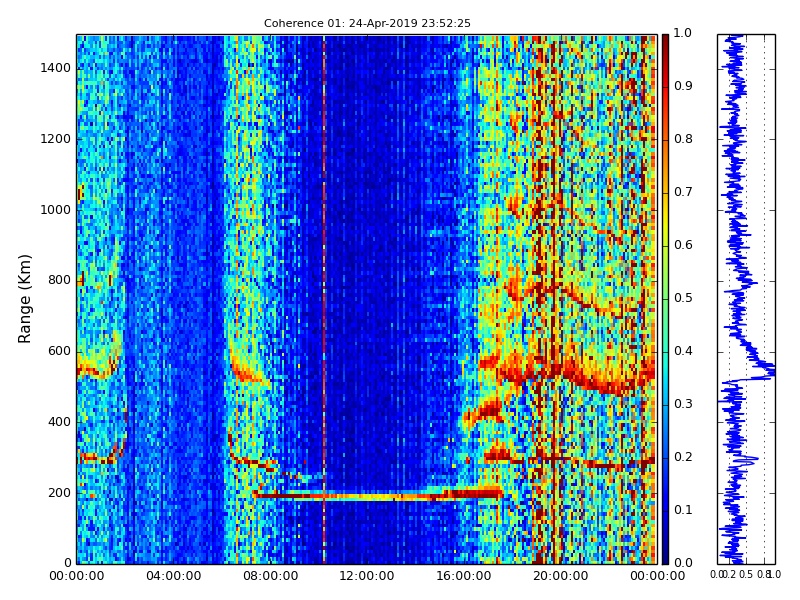
Task: Click the colorbar 0.6 label
Action: [683, 245]
